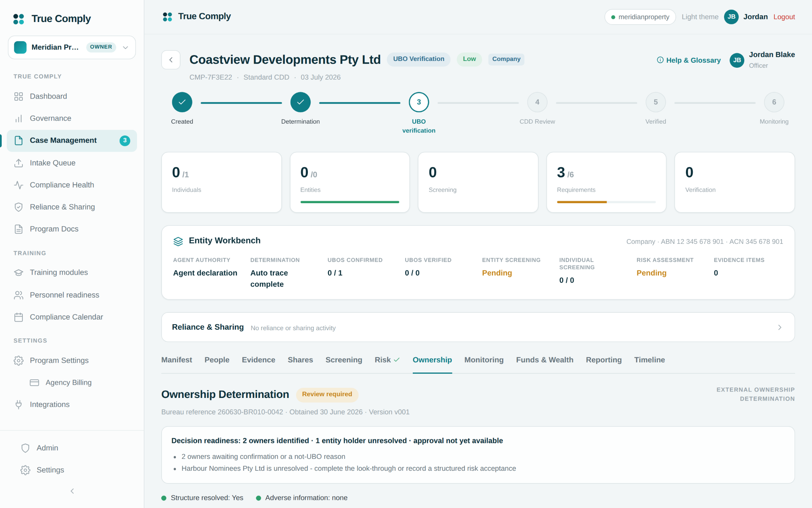The image size is (812, 508).
Task: Select the Screening tab
Action: click(344, 360)
